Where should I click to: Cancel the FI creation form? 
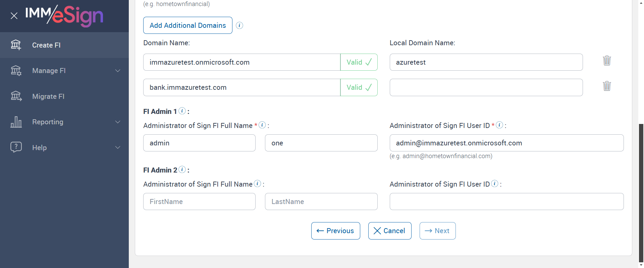click(389, 231)
